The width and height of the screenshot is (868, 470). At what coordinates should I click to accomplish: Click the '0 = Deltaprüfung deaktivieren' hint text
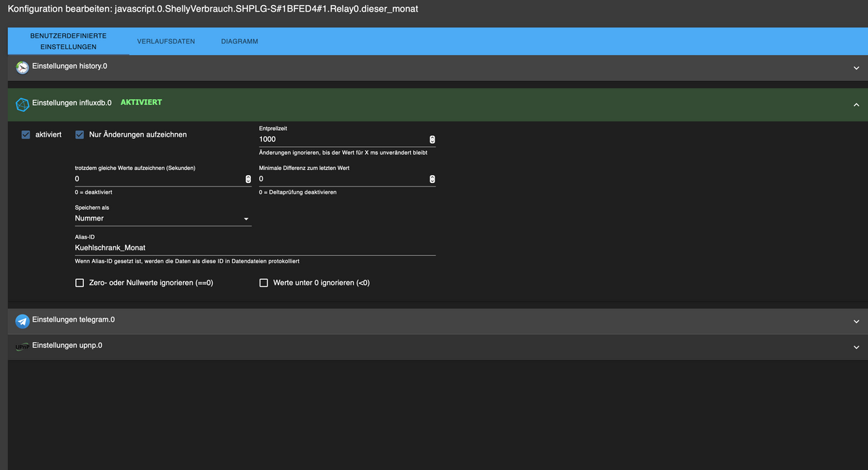(x=297, y=192)
